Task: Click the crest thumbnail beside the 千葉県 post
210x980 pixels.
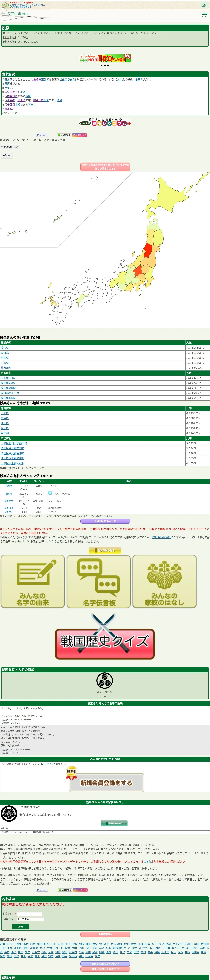Action: coord(9,814)
